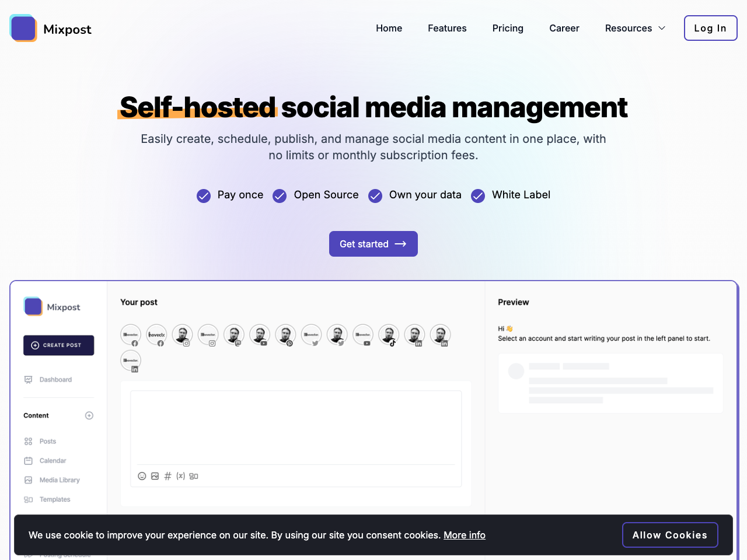The width and height of the screenshot is (747, 560).
Task: Open the emoji picker in post editor
Action: coord(142,476)
